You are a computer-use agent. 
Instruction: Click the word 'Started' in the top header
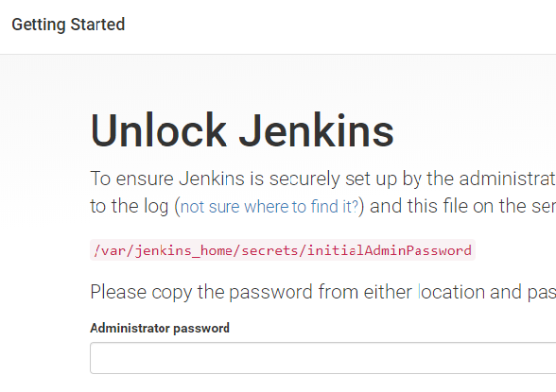pyautogui.click(x=97, y=25)
